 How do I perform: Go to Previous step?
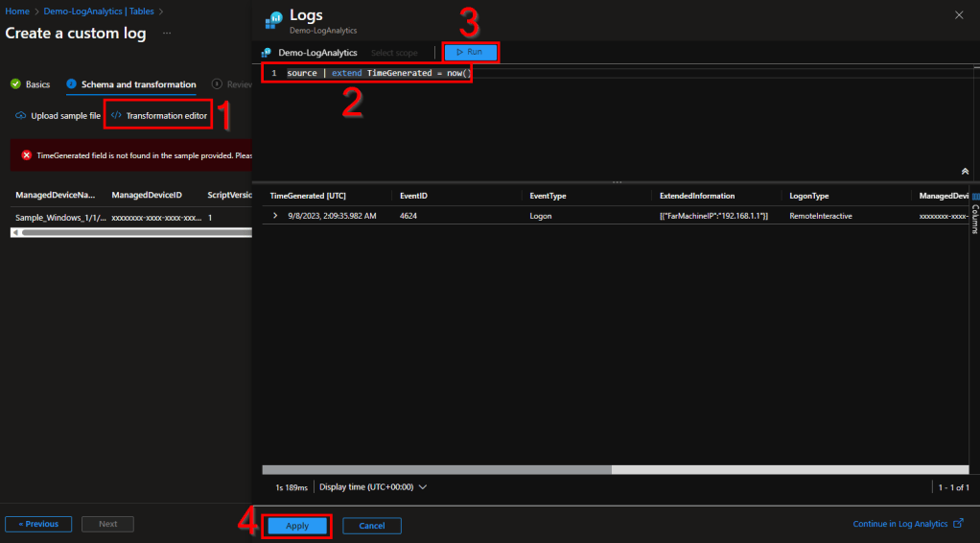point(38,524)
